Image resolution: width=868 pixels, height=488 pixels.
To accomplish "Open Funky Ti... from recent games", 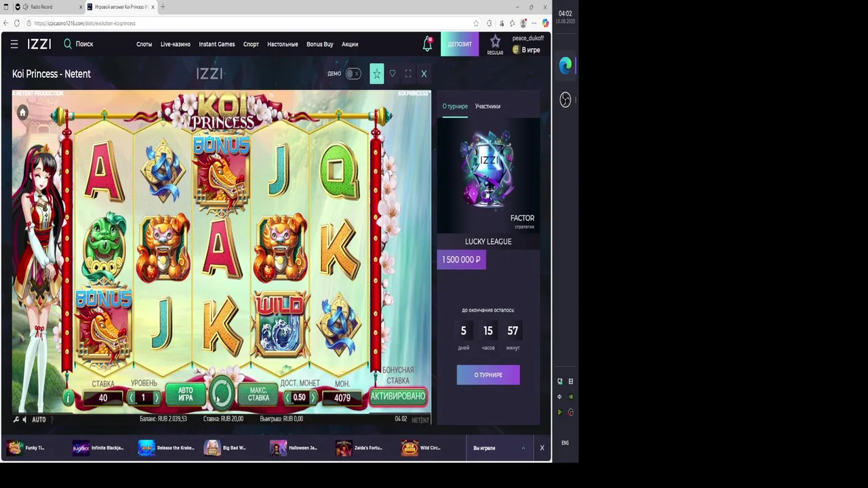I will (26, 448).
